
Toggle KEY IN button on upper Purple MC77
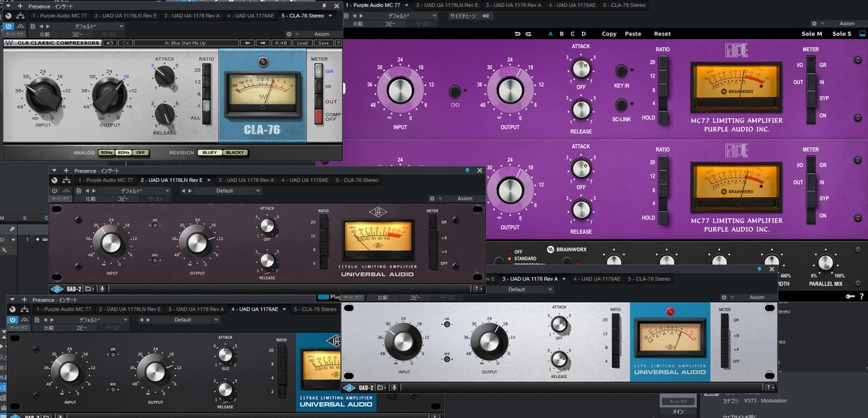point(621,70)
